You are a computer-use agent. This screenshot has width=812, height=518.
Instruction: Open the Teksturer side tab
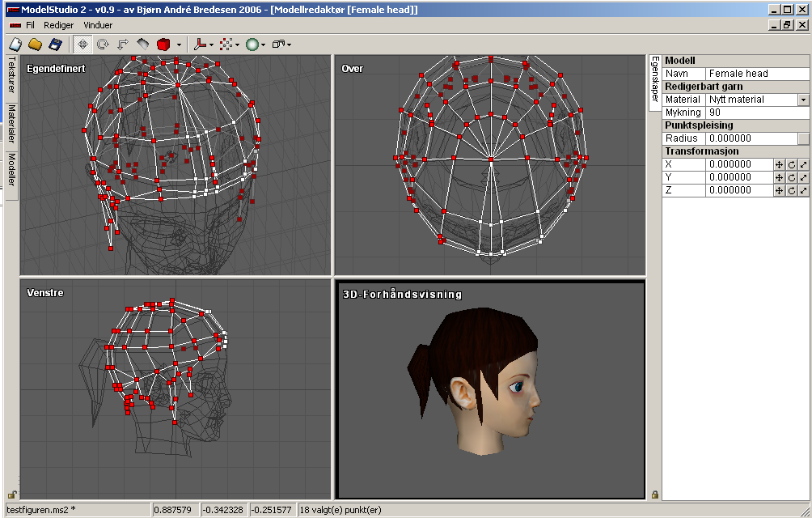pyautogui.click(x=12, y=75)
